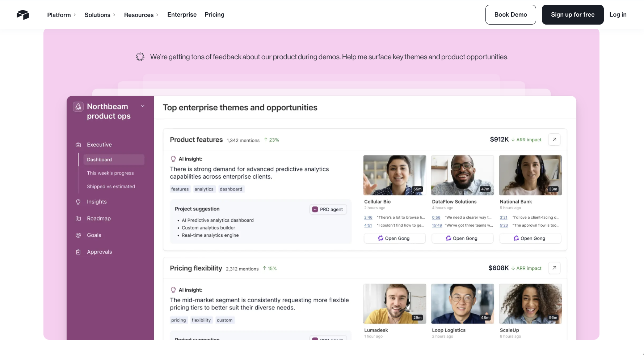Screen dimensions: 644x355
Task: Expand the Northbeam product ops workspace chevron
Action: tap(143, 106)
